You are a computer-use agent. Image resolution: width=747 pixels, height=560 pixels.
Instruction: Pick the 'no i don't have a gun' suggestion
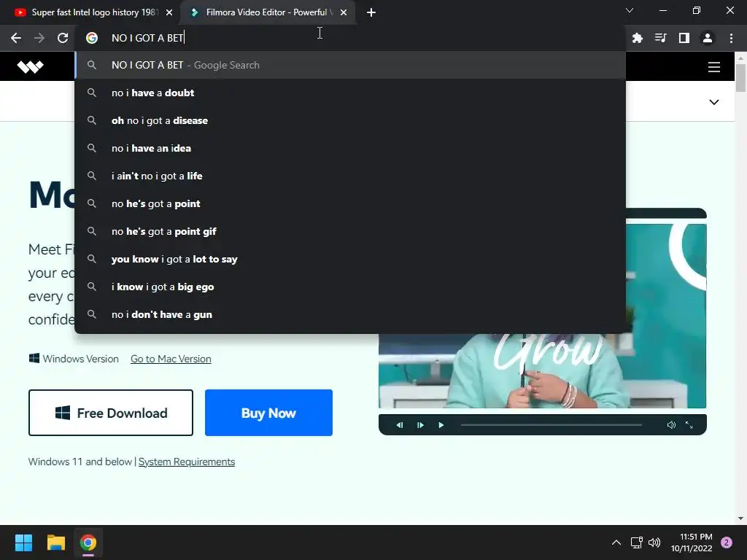pyautogui.click(x=350, y=315)
